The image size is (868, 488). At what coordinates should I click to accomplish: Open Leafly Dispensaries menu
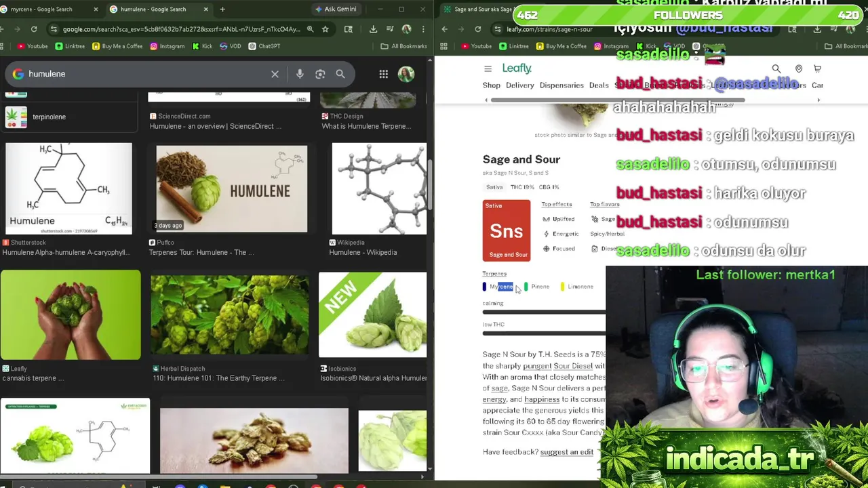click(x=561, y=85)
